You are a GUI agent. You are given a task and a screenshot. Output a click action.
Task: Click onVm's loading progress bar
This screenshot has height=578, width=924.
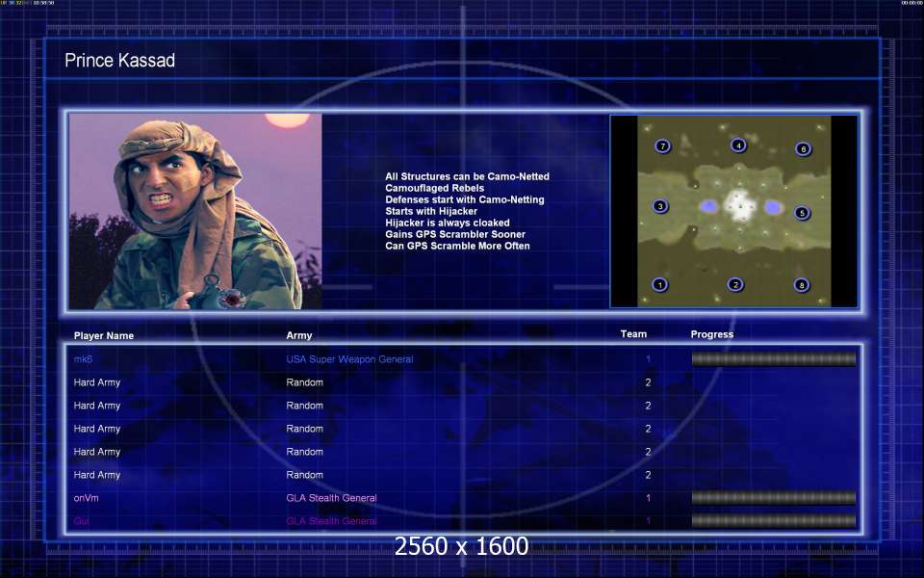pos(773,498)
